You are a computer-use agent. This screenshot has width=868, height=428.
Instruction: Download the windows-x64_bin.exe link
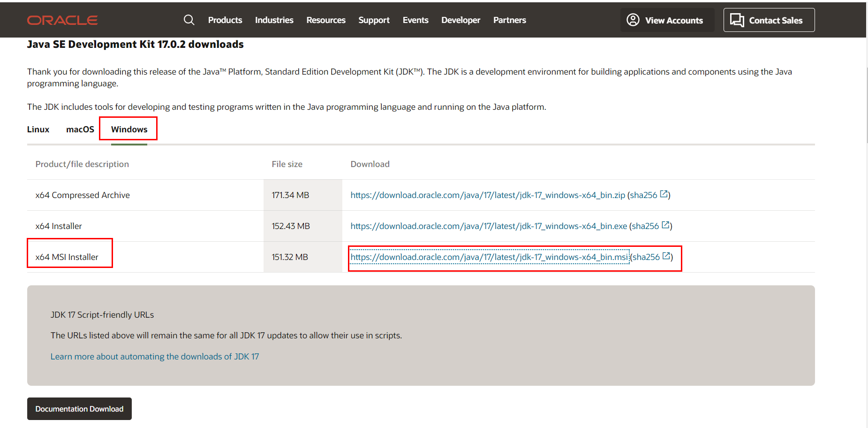click(x=489, y=226)
